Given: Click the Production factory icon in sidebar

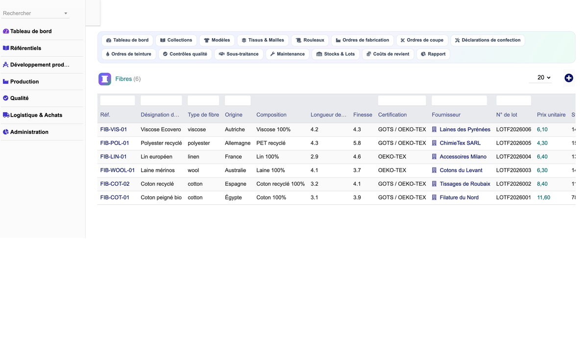Looking at the screenshot, I should click(x=6, y=81).
